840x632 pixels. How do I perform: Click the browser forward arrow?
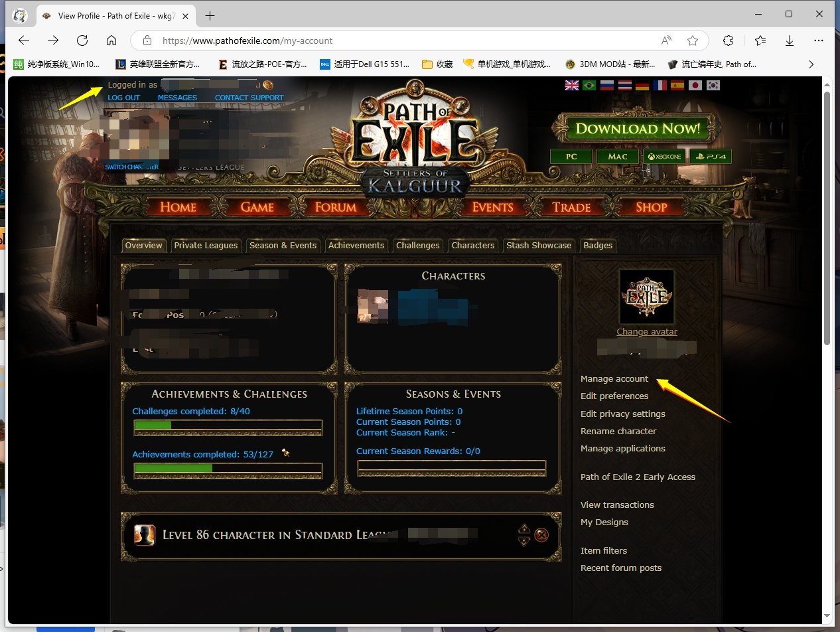pos(53,40)
